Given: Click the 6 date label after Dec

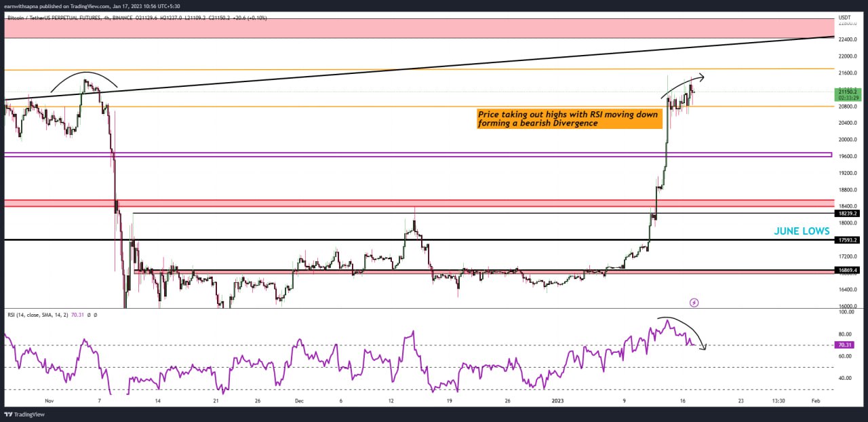Looking at the screenshot, I should point(340,400).
